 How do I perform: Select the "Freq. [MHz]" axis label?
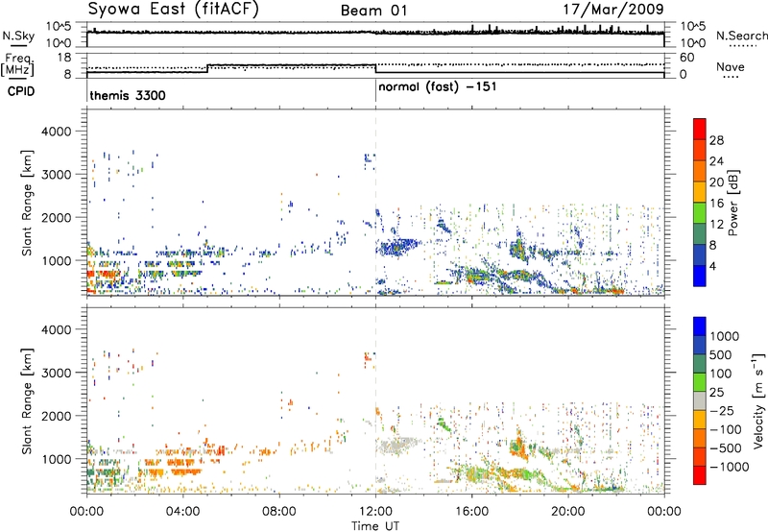click(18, 65)
